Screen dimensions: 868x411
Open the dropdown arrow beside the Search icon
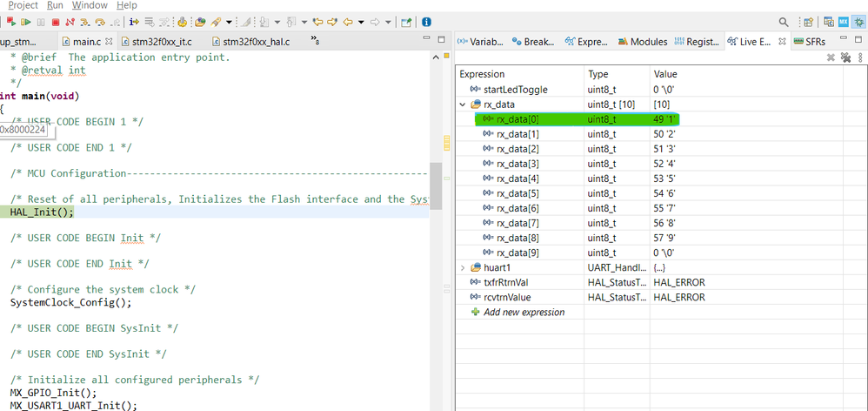(229, 22)
